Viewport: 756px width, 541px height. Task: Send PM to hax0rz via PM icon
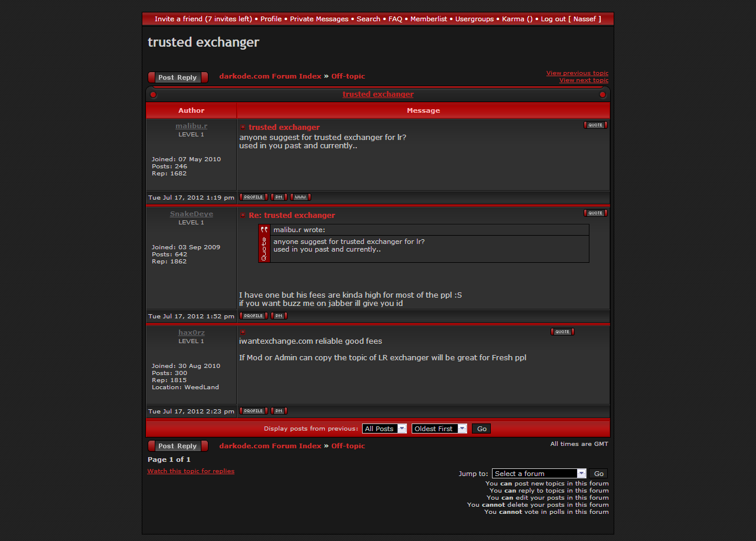[279, 411]
